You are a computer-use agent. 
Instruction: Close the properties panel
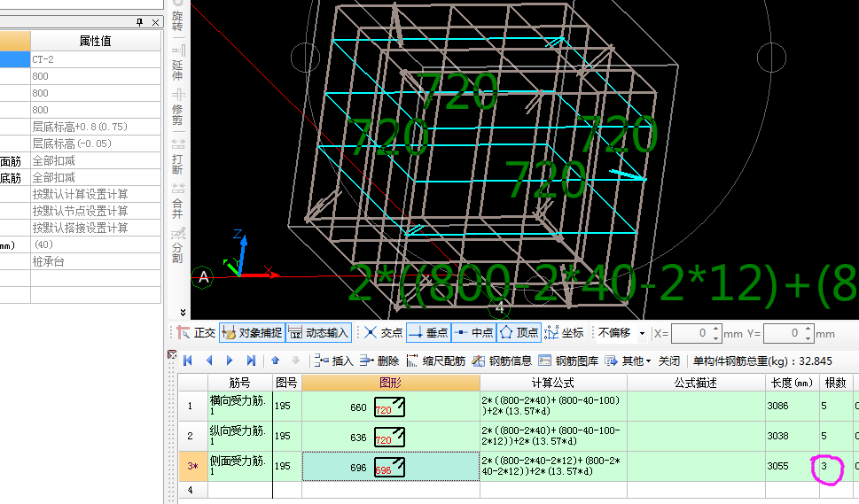156,22
